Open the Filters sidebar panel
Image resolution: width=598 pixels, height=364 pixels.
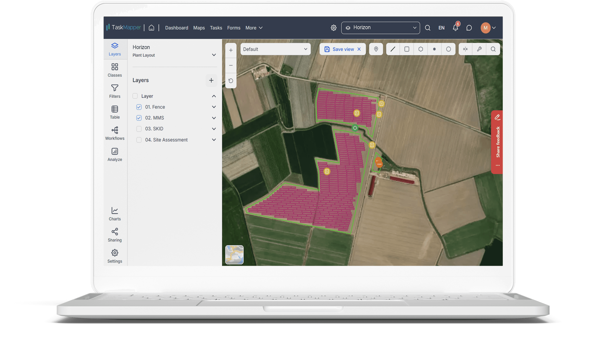click(x=115, y=91)
